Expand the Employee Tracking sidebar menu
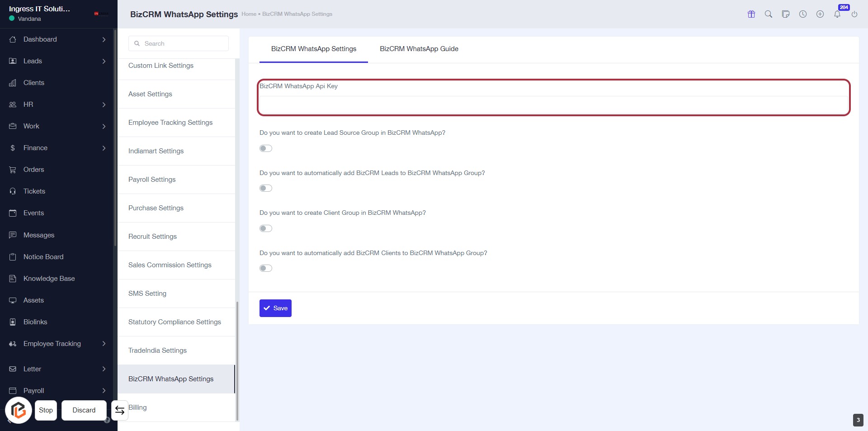 tap(104, 344)
